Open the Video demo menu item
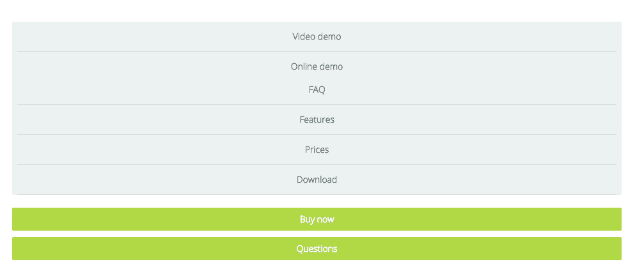 coord(317,36)
